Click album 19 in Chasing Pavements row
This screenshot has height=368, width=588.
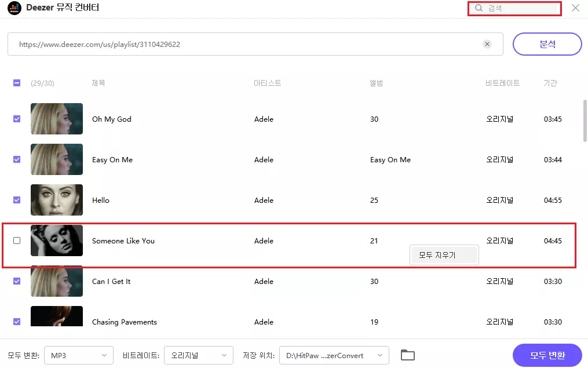[x=374, y=322]
